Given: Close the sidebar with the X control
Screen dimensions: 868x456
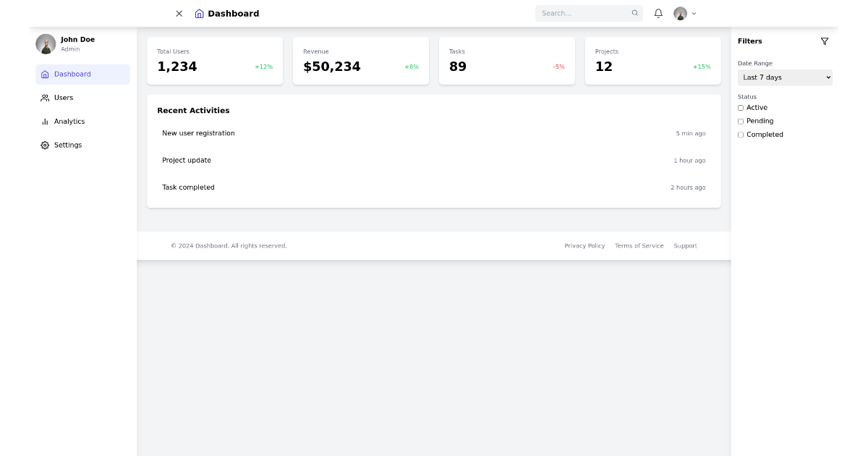Looking at the screenshot, I should coord(179,13).
